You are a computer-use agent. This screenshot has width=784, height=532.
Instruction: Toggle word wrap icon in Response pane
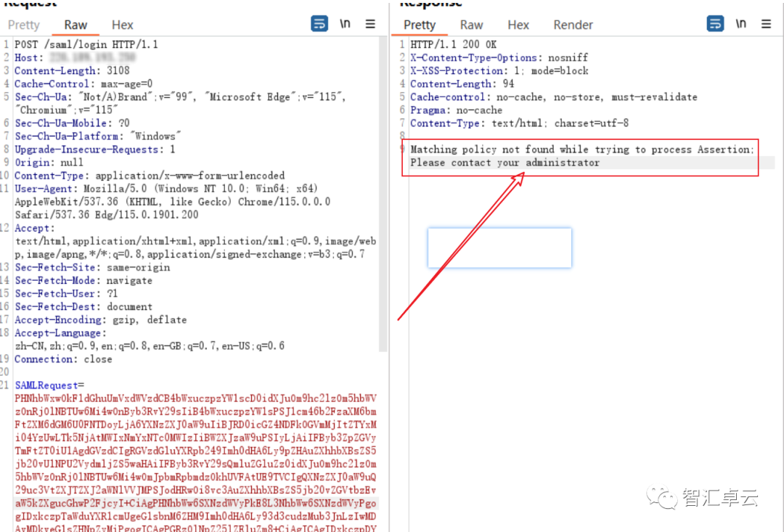point(715,24)
